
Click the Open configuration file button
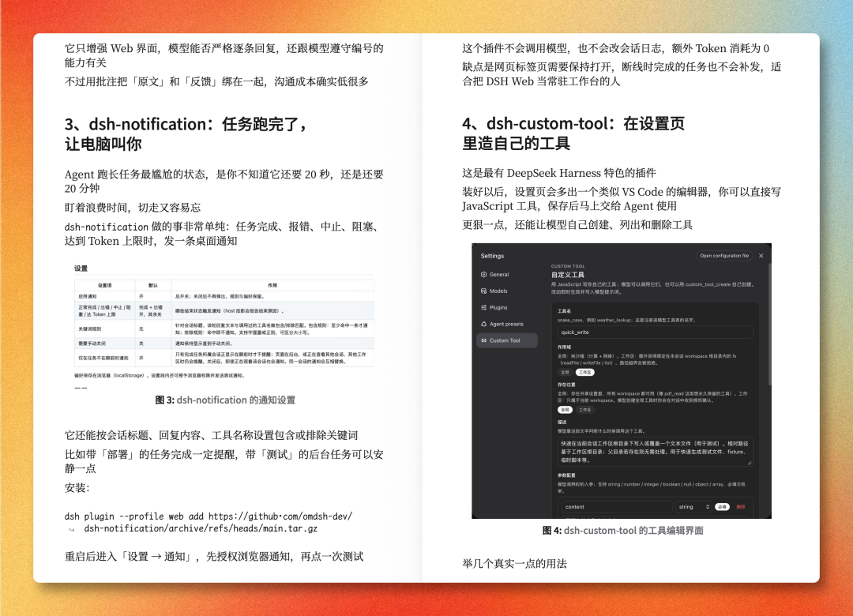click(x=724, y=256)
